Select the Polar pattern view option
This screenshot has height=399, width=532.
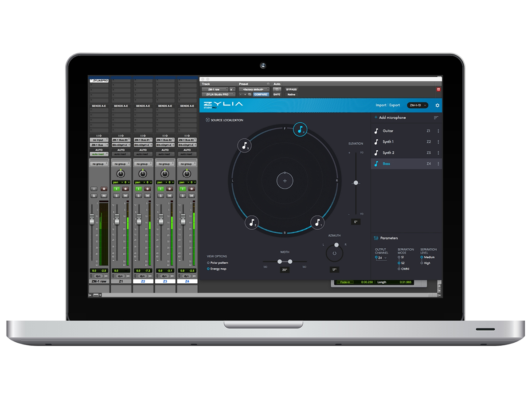click(x=208, y=263)
